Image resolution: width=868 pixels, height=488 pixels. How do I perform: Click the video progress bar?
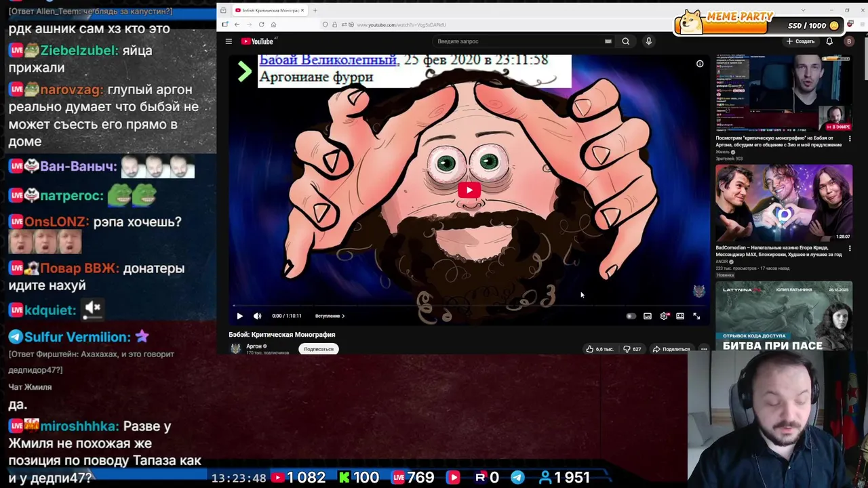point(469,306)
